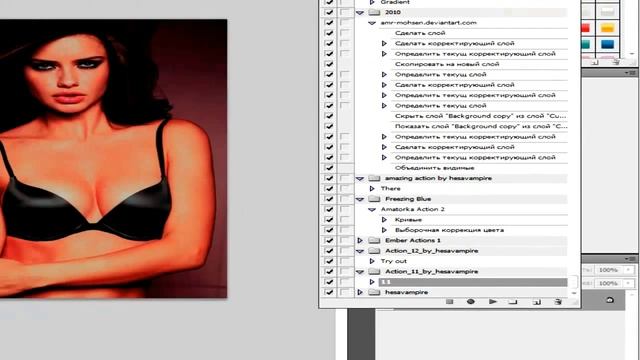The height and width of the screenshot is (360, 640).
Task: Toggle checkmark for Ember Actions 1
Action: click(329, 240)
